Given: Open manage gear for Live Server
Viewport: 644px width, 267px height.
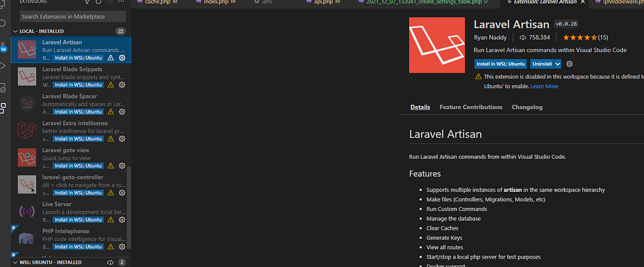Looking at the screenshot, I should [122, 220].
